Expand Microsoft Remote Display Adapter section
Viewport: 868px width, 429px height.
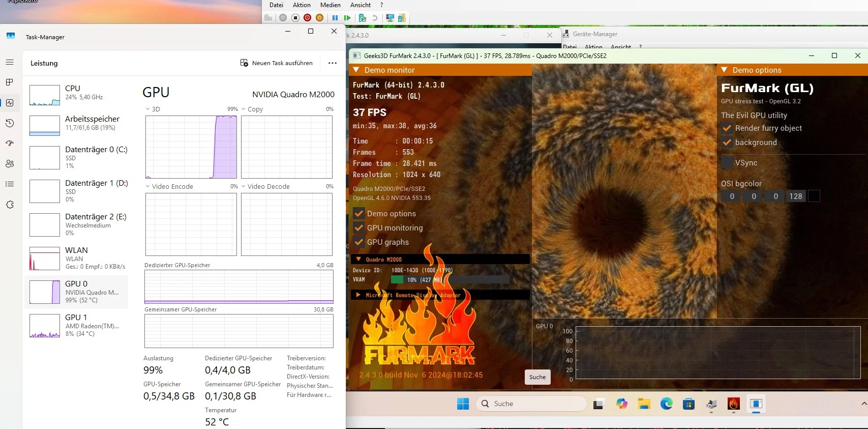point(358,295)
